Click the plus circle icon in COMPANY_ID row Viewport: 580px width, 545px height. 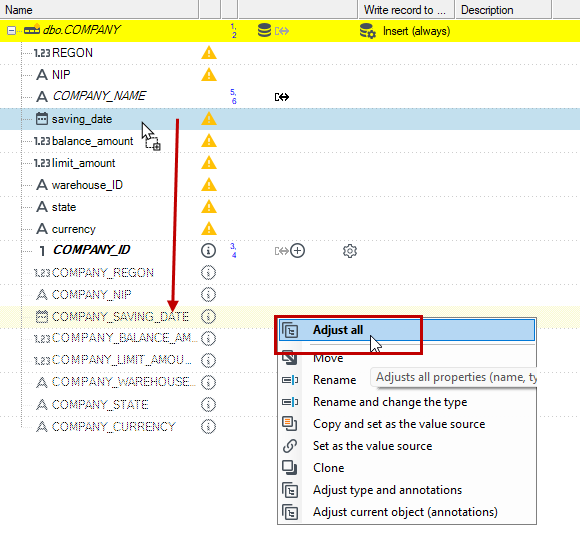click(297, 251)
